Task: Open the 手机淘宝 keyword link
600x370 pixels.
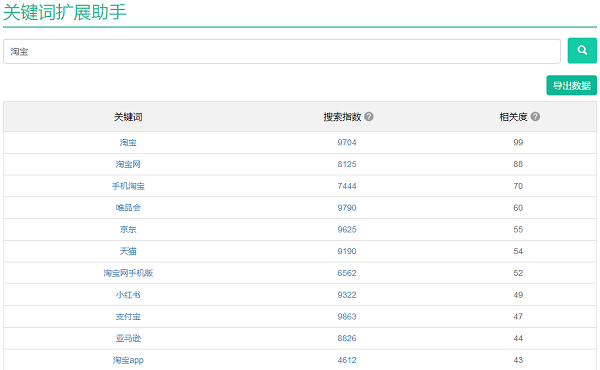Action: [x=128, y=186]
